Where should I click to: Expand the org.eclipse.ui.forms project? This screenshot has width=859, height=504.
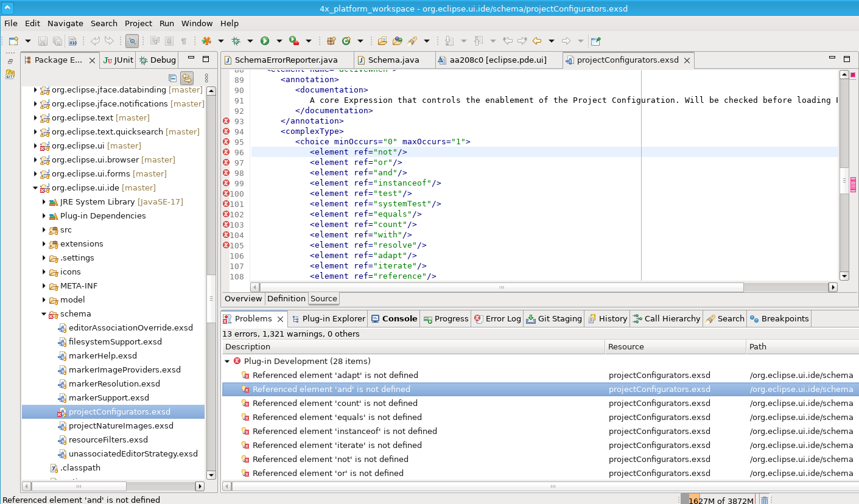point(35,173)
